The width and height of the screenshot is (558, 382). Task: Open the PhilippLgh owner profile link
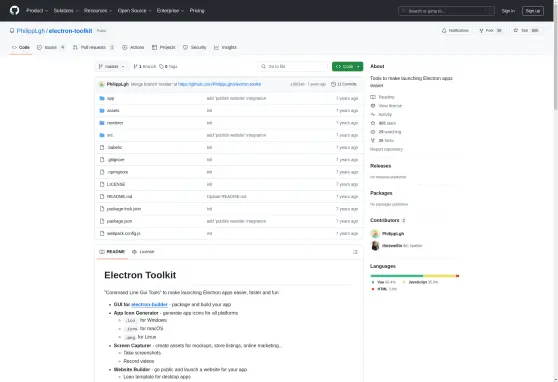[x=31, y=31]
